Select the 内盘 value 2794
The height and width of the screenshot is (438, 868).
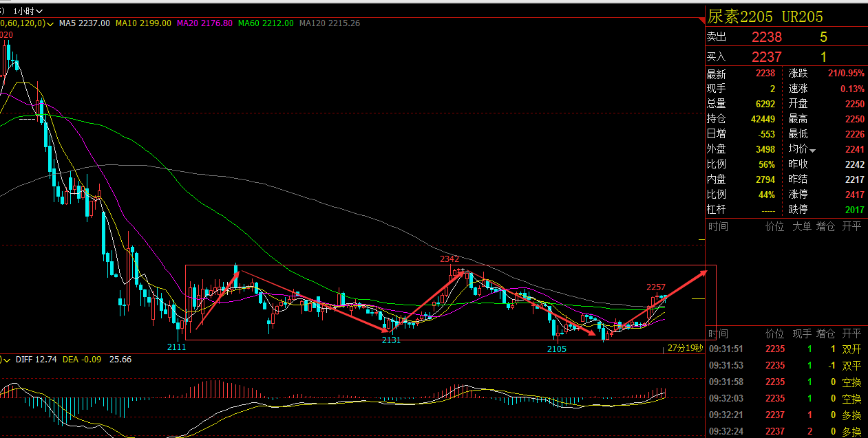point(765,179)
